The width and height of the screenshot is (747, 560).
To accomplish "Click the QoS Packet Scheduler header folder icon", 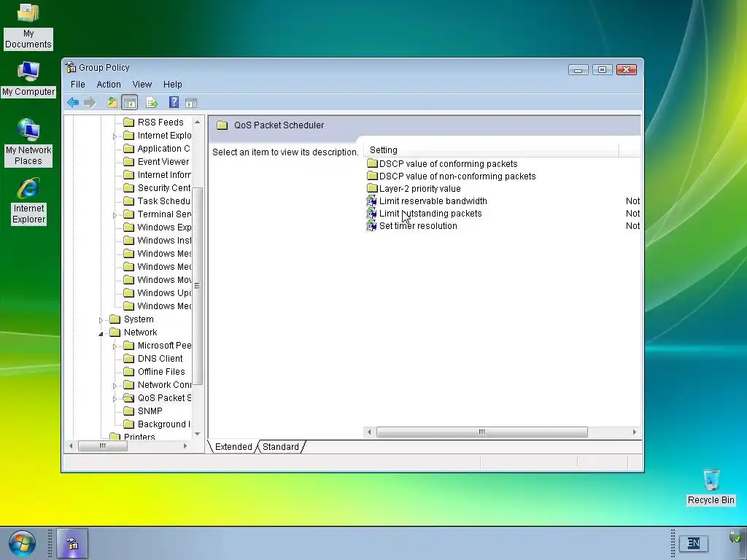I will pyautogui.click(x=222, y=125).
